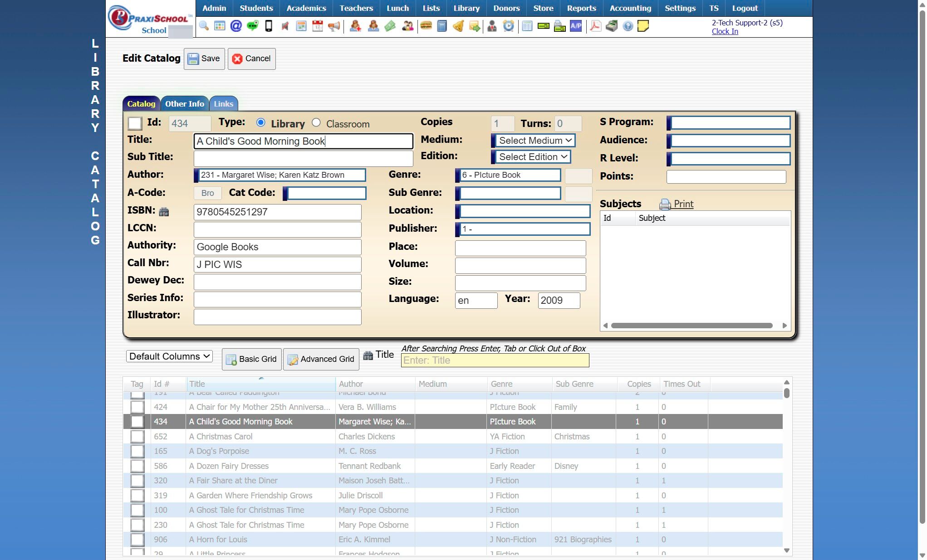
Task: Open the email @ icon in toolbar
Action: (x=236, y=26)
